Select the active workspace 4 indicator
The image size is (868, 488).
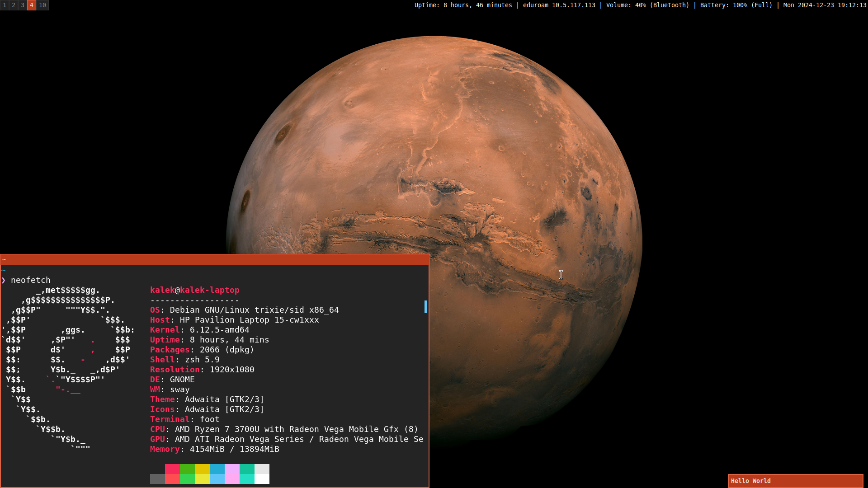pos(31,5)
